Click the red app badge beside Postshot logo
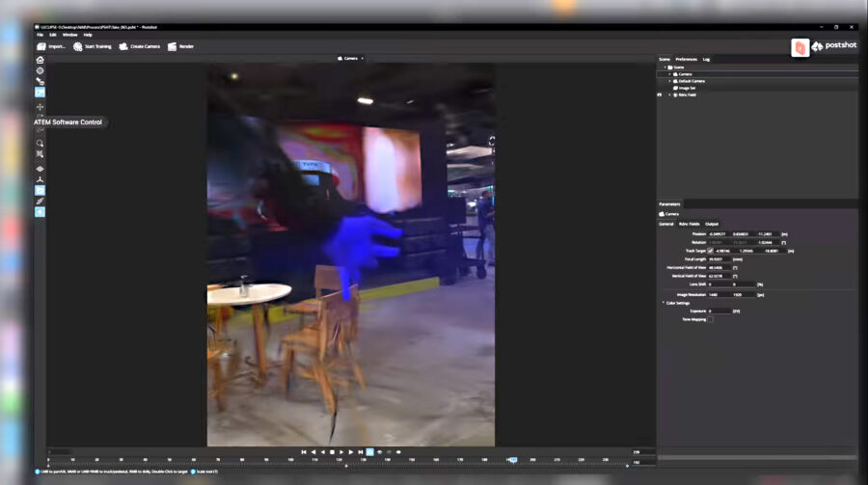The height and width of the screenshot is (485, 868). [800, 48]
